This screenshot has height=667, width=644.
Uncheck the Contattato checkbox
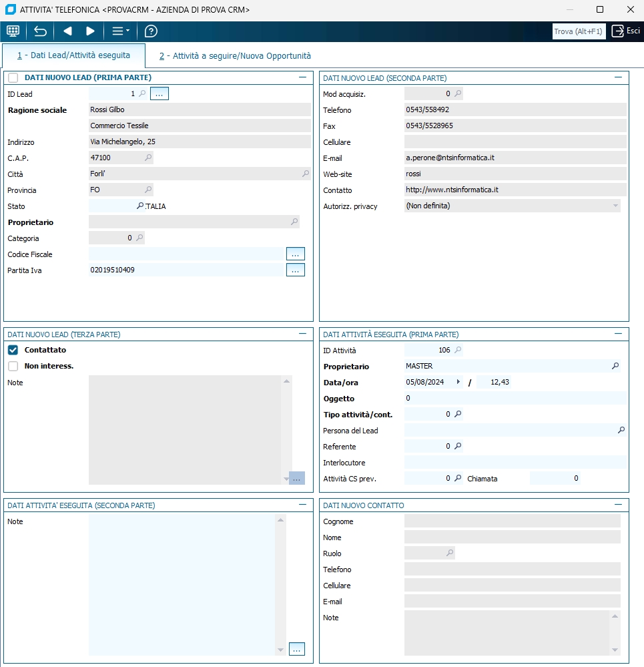pos(13,350)
